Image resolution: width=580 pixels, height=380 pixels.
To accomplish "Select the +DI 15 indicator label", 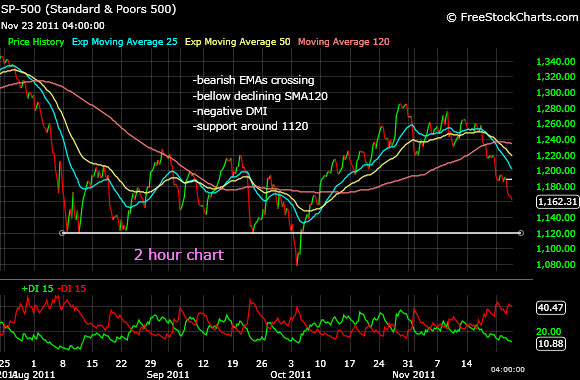I will tap(37, 289).
